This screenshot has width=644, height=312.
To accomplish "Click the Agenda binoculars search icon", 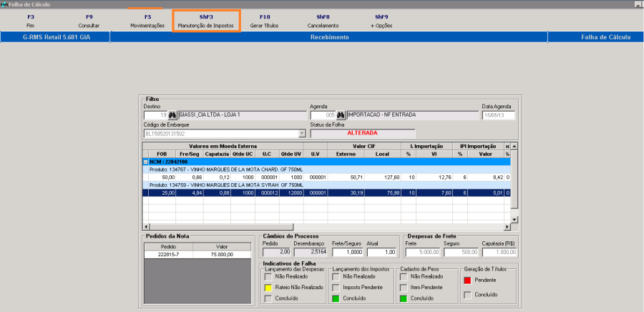I will point(341,115).
